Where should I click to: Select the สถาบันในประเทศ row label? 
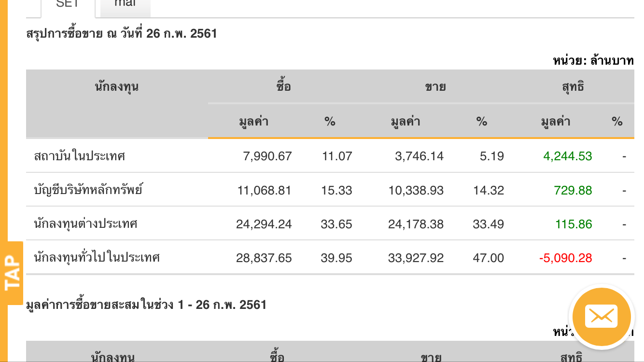tap(80, 156)
